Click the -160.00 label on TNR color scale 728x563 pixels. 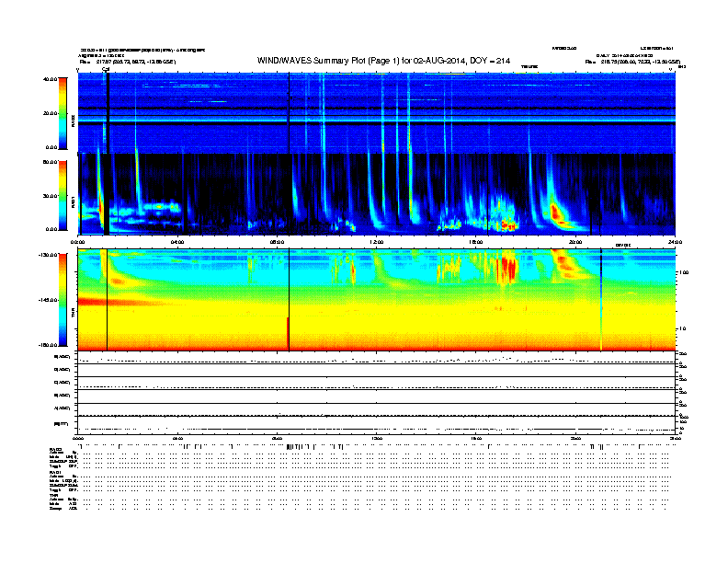tap(49, 345)
